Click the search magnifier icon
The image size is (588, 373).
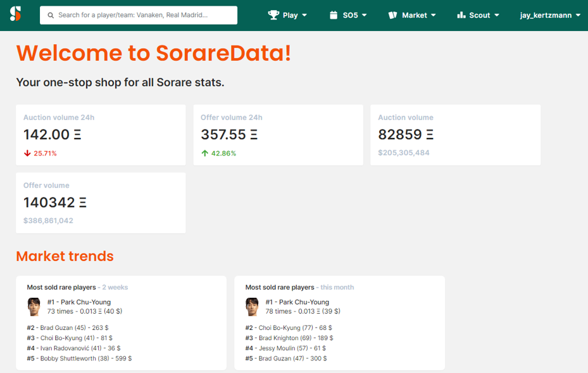51,15
